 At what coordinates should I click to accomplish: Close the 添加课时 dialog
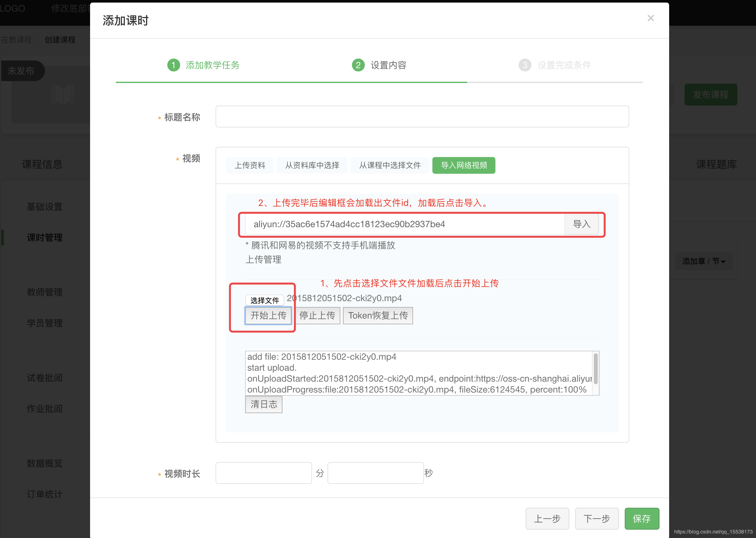pos(650,18)
